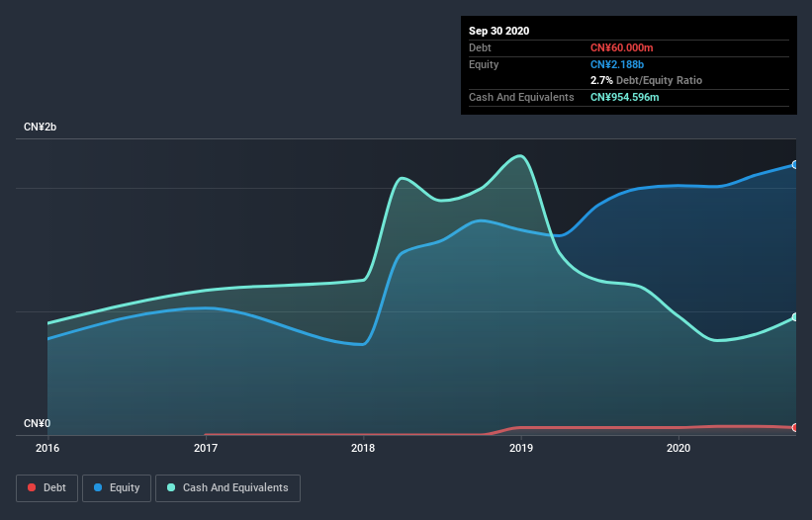The image size is (812, 520).
Task: Click the Debt row label in tooltip
Action: point(480,47)
